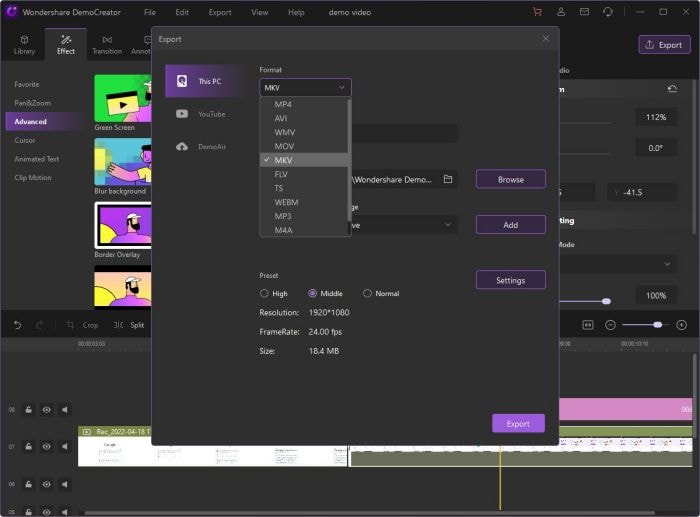Open the Export menu in menu bar

pyautogui.click(x=220, y=12)
